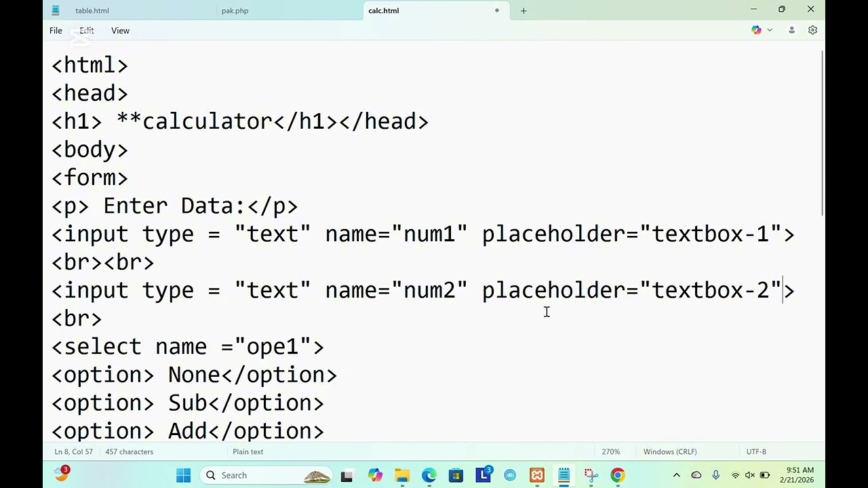
Task: Click the line '<html>' in the editor
Action: (90, 66)
